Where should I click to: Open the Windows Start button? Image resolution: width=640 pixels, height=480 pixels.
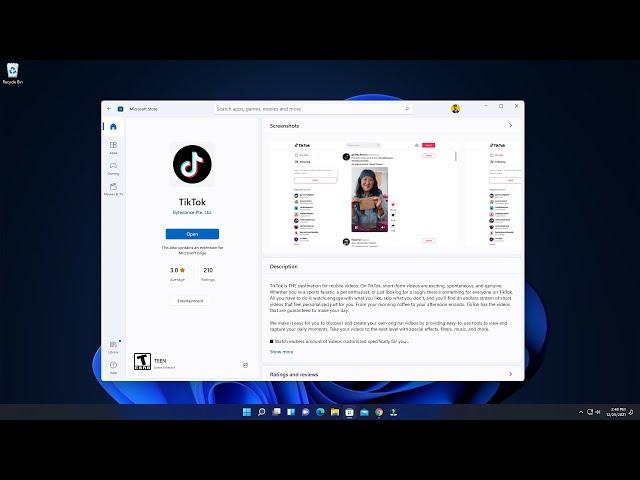point(247,412)
